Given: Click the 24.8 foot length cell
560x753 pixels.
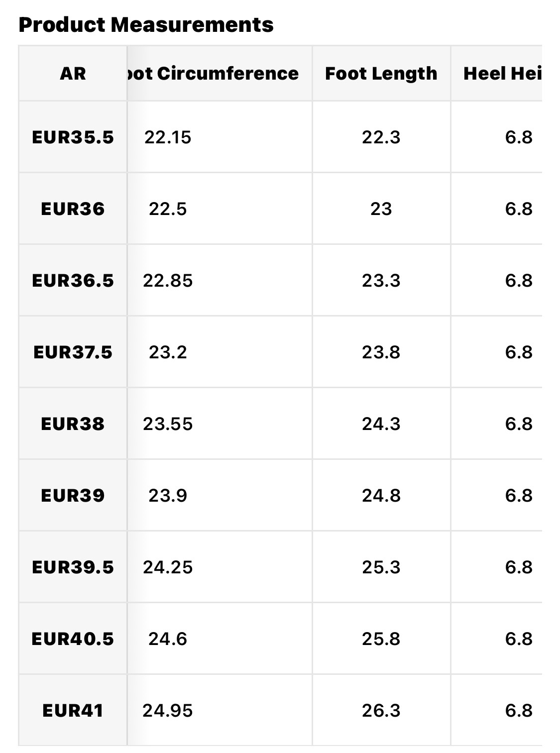Looking at the screenshot, I should (381, 495).
